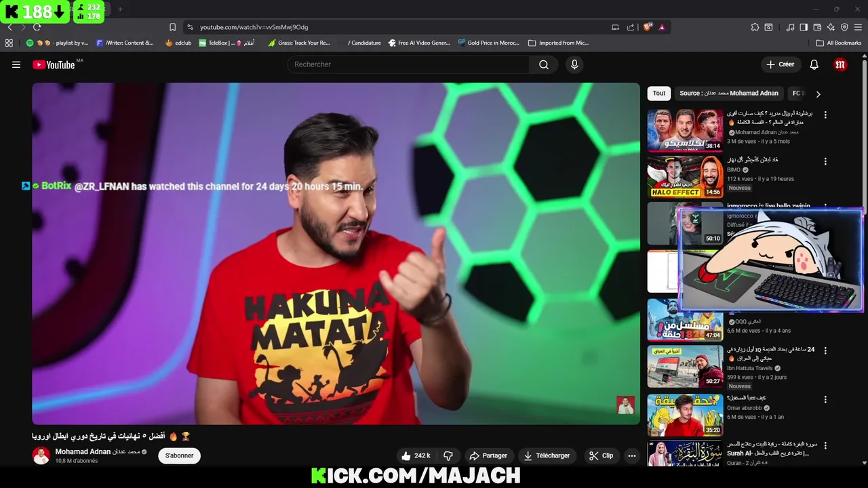This screenshot has height=488, width=868.
Task: Open the 38:14 Clasico video thumbnail
Action: tap(685, 130)
